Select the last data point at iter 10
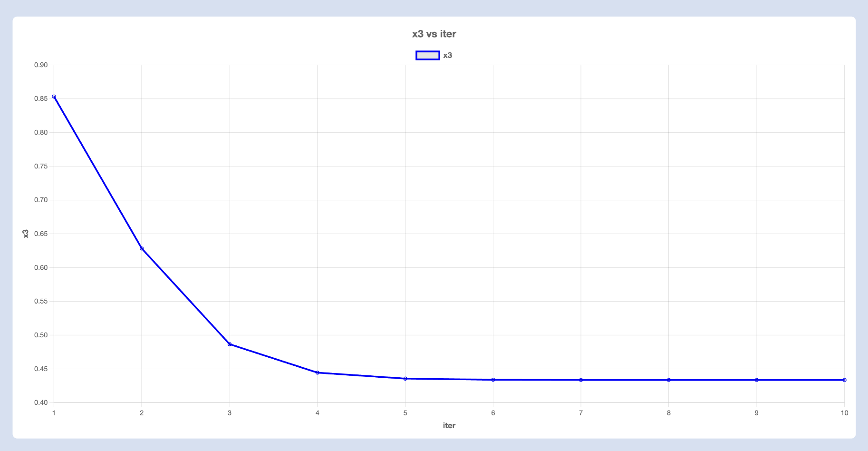Screen dimensions: 868x451 coord(844,380)
